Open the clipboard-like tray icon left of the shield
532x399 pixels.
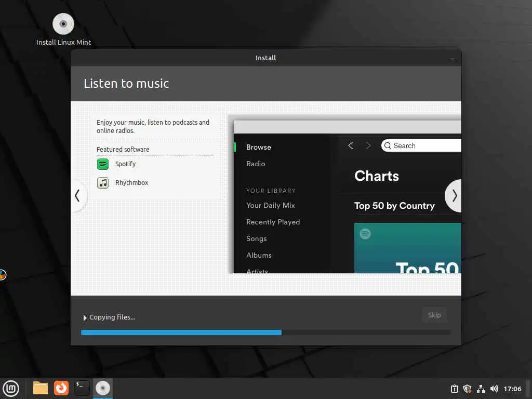coord(454,389)
